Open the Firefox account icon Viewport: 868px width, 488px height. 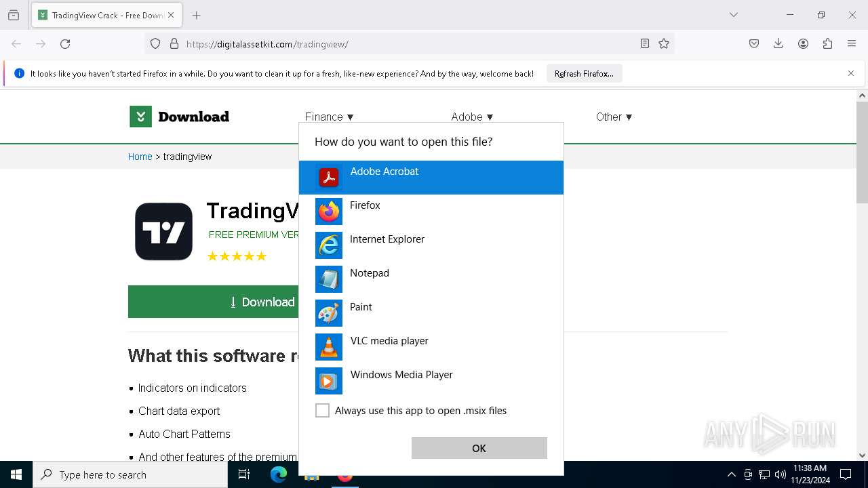(803, 44)
